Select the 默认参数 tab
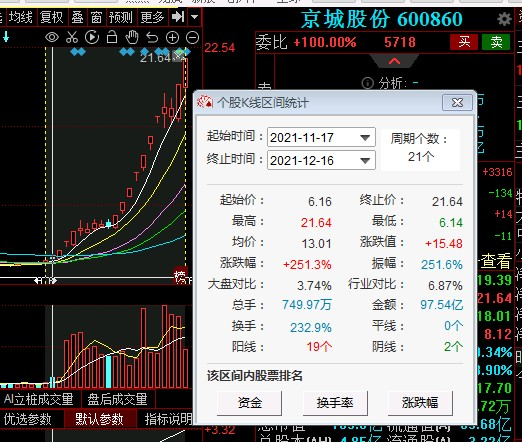 point(99,419)
